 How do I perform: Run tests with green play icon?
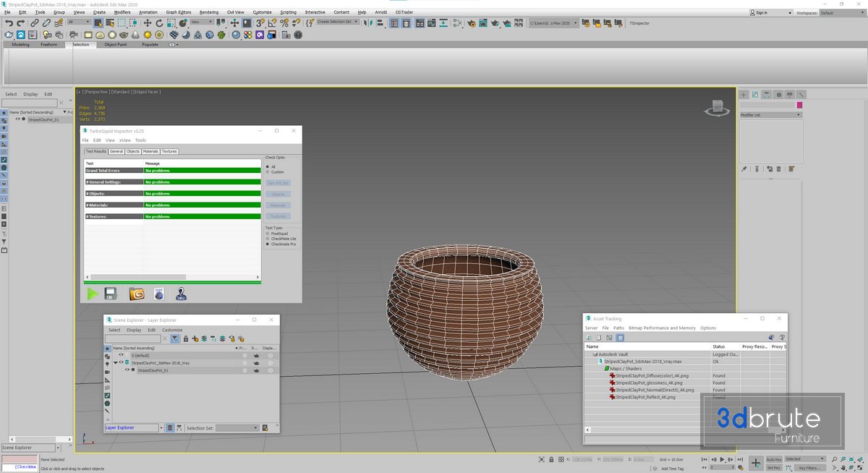coord(92,294)
